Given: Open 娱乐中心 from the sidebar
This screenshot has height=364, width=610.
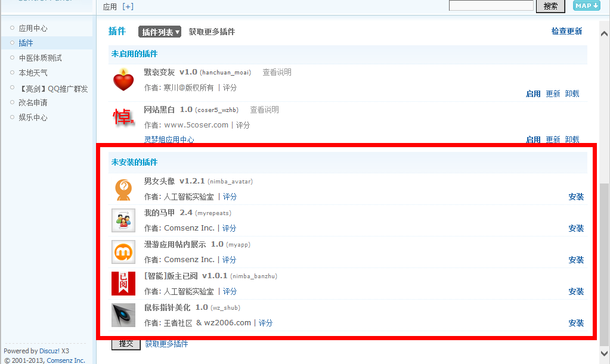Looking at the screenshot, I should pyautogui.click(x=32, y=117).
